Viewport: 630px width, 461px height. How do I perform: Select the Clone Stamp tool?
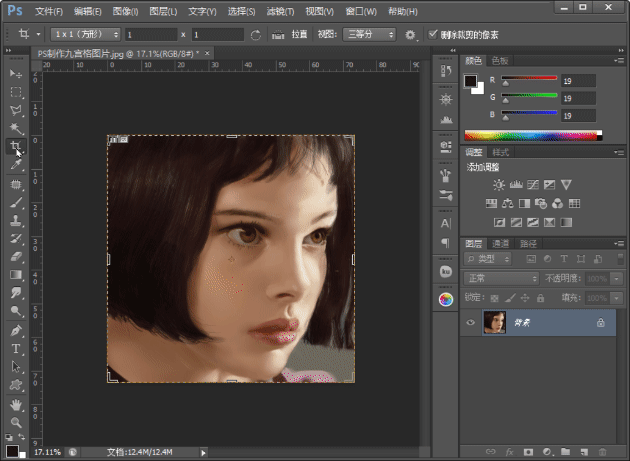click(16, 221)
